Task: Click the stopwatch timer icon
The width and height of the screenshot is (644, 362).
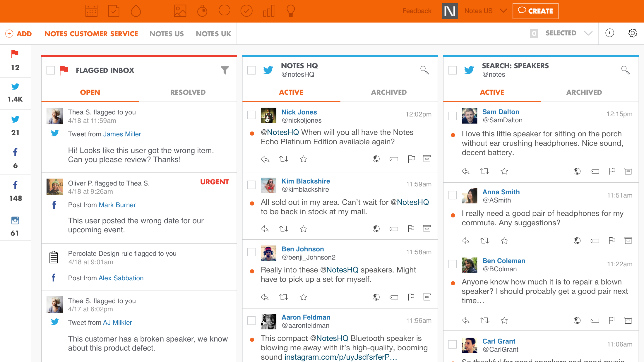Action: click(x=202, y=11)
